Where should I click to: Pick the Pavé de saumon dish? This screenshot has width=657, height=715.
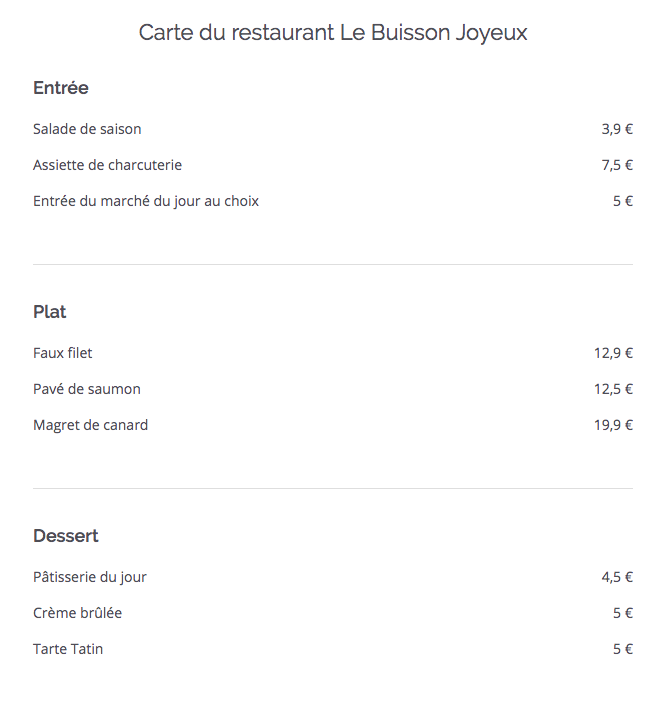click(87, 389)
